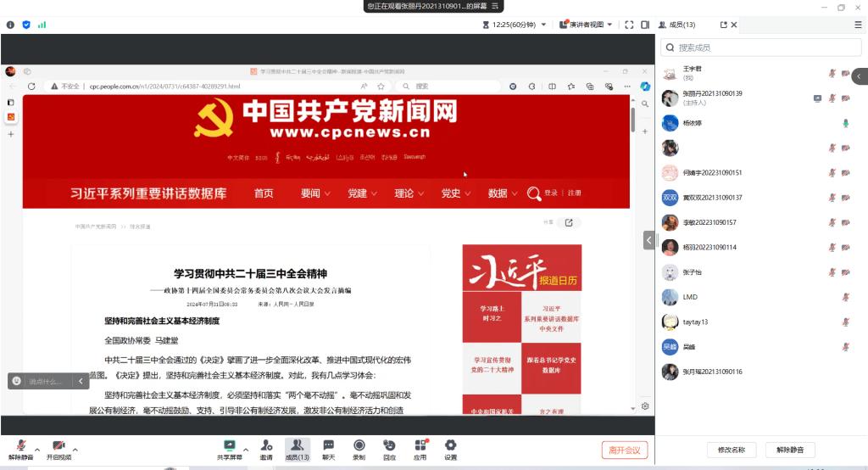
Task: Toggle muted mic icon for 王水君 row
Action: [832, 73]
